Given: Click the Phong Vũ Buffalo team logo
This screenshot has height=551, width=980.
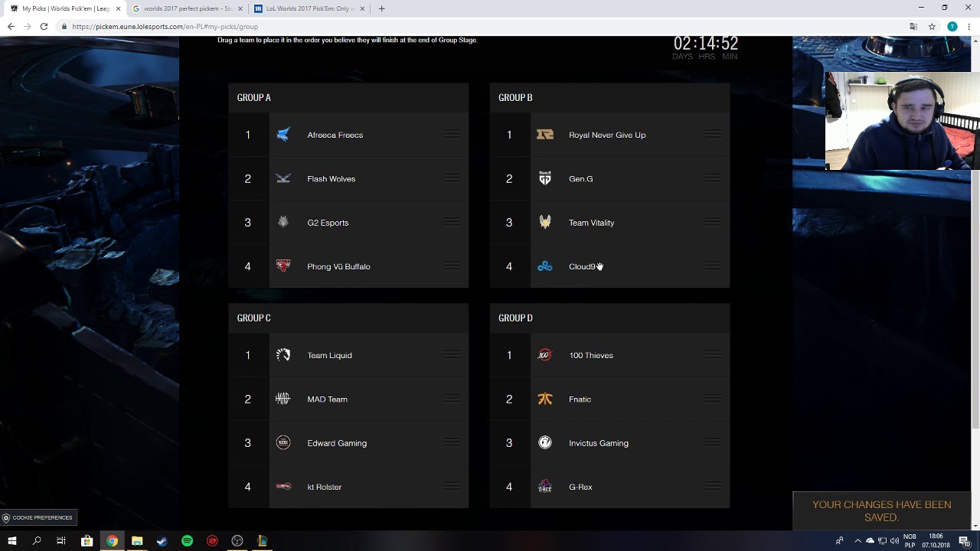Looking at the screenshot, I should pos(283,266).
